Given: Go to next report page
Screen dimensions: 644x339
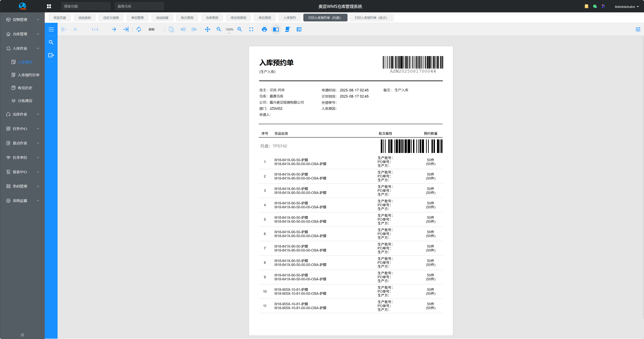Looking at the screenshot, I should [x=114, y=29].
